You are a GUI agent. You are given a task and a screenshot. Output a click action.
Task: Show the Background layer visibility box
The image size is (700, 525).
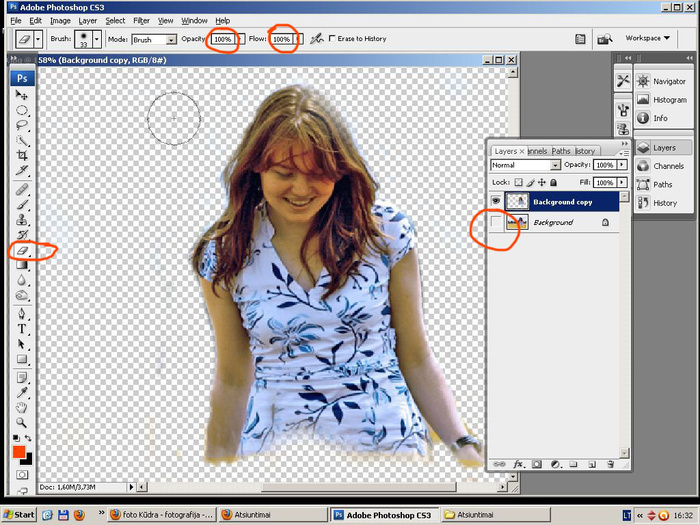(x=496, y=222)
